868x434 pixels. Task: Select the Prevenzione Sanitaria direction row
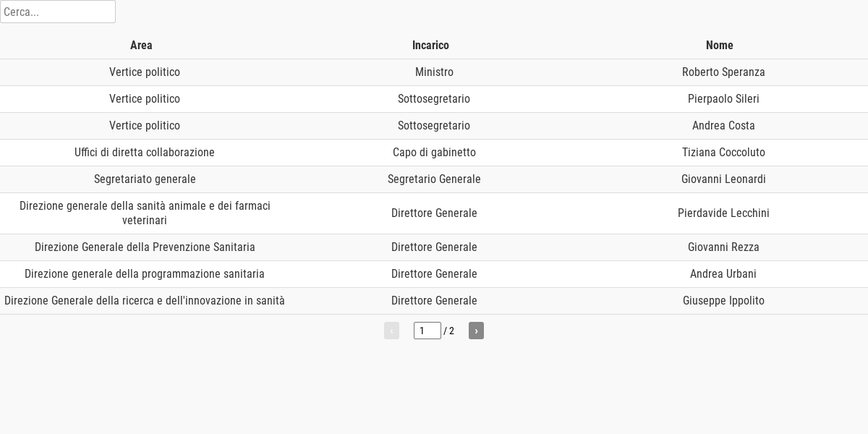[x=434, y=247]
